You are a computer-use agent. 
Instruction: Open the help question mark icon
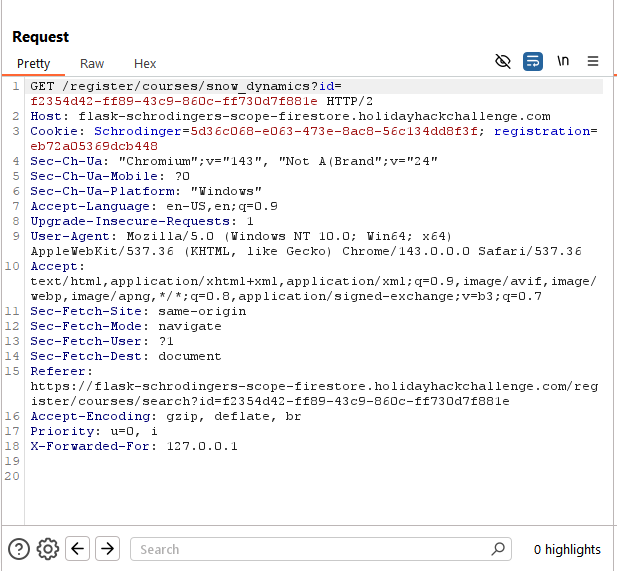click(x=18, y=549)
